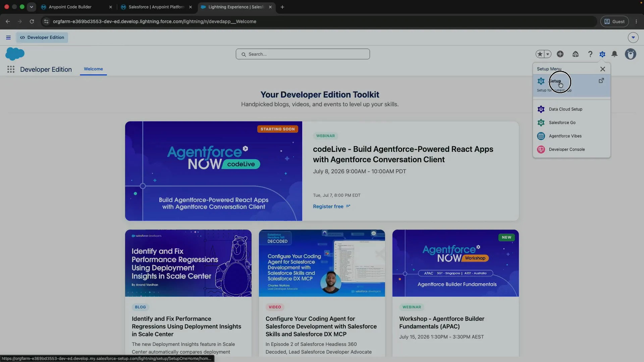Click the Agentforce Vibes icon

tap(541, 136)
